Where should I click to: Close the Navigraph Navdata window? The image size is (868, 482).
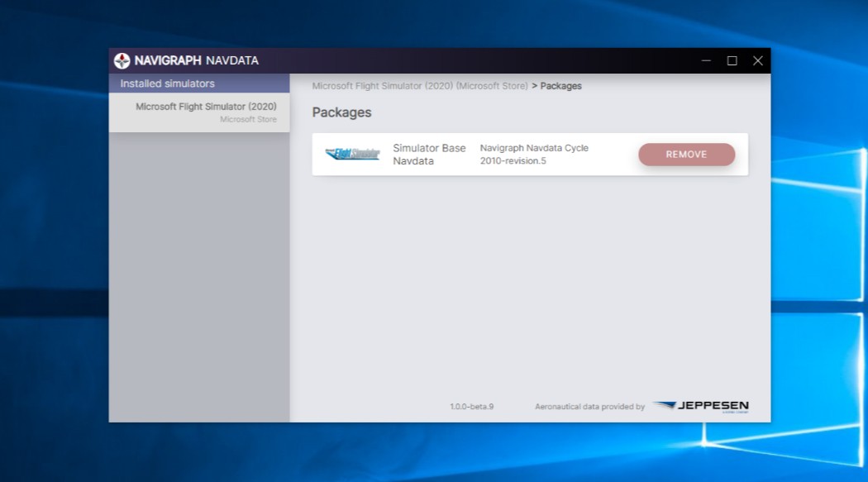[x=758, y=61]
